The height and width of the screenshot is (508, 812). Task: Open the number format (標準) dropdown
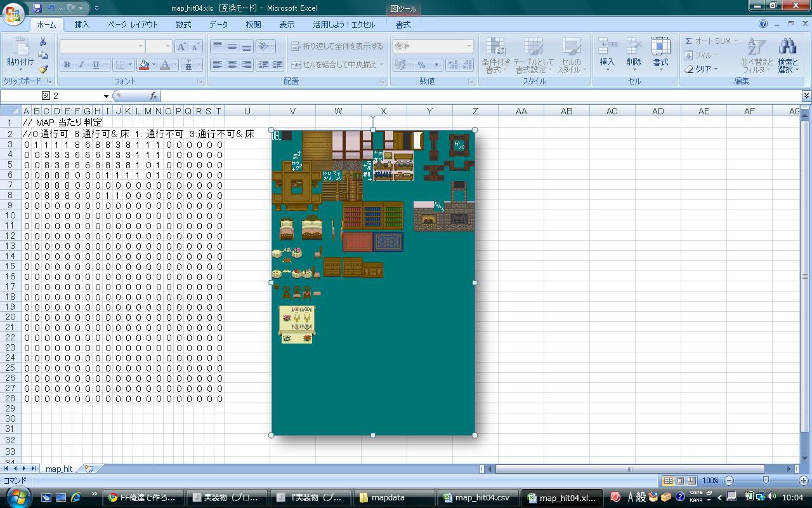(x=469, y=46)
